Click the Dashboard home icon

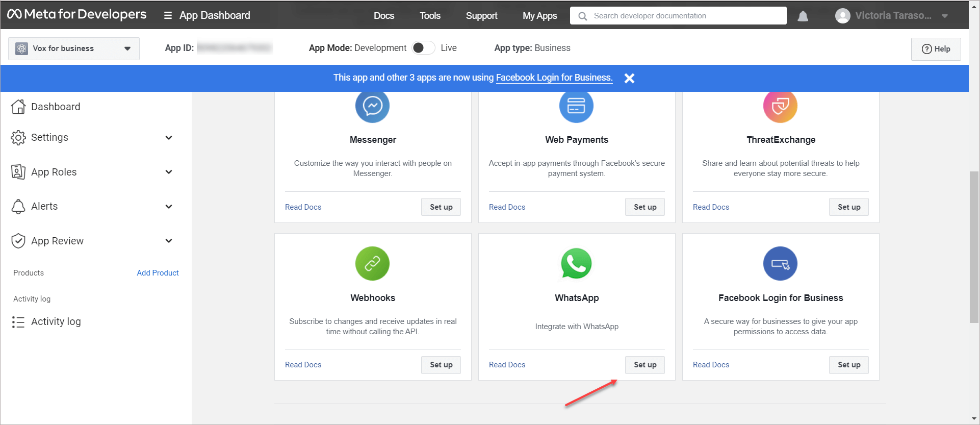pos(18,107)
